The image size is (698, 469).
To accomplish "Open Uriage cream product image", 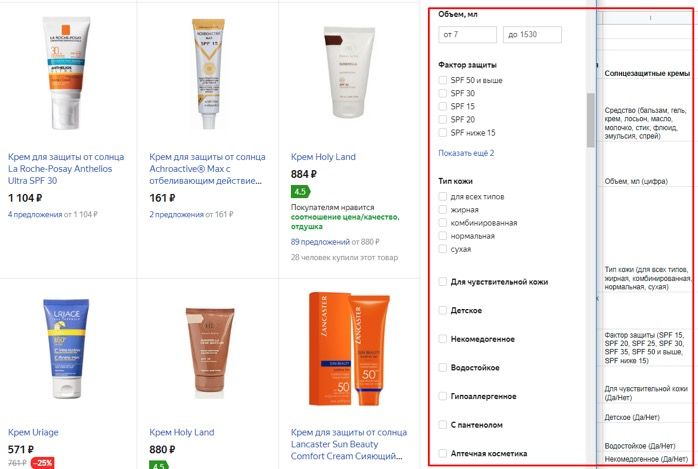I will [x=66, y=349].
